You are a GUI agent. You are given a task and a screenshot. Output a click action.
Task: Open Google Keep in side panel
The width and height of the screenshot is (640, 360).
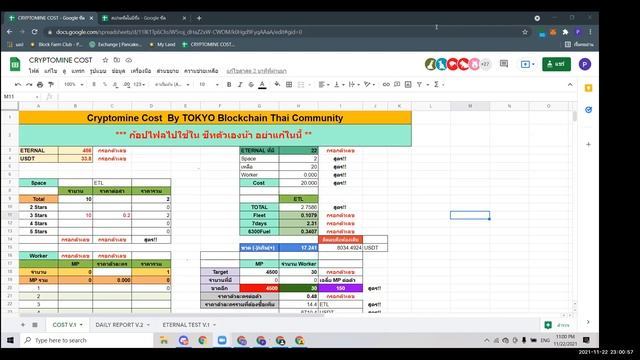(x=588, y=88)
